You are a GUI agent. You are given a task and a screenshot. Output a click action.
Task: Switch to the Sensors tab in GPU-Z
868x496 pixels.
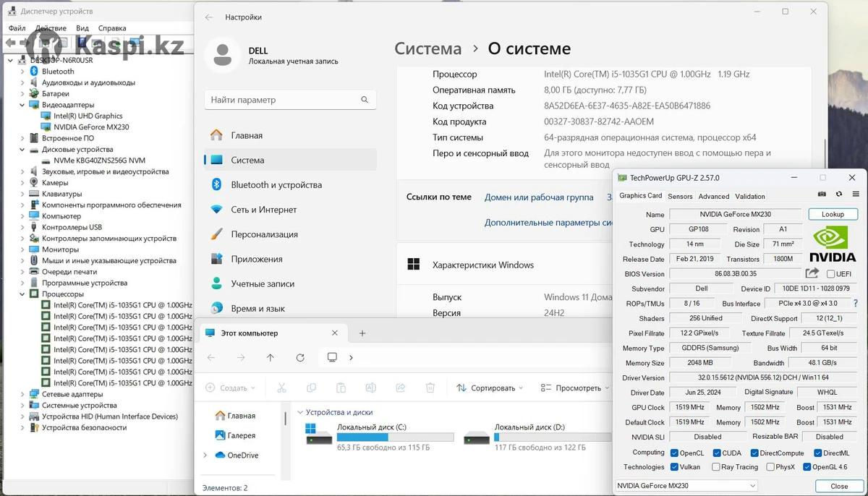click(x=679, y=196)
